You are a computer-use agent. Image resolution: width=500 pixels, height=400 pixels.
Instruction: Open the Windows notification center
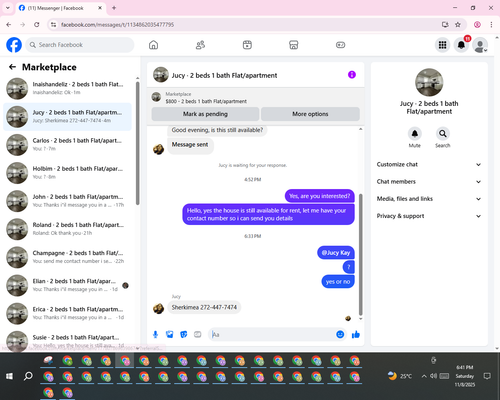(487, 376)
